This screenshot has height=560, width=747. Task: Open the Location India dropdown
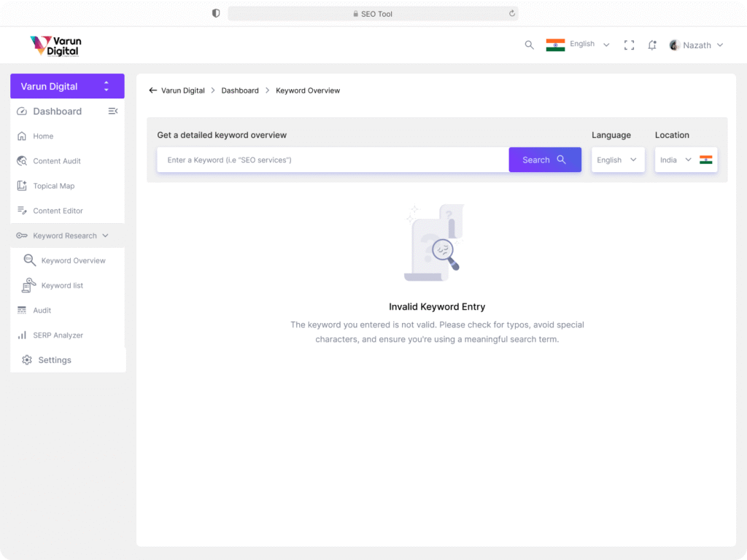pos(685,160)
